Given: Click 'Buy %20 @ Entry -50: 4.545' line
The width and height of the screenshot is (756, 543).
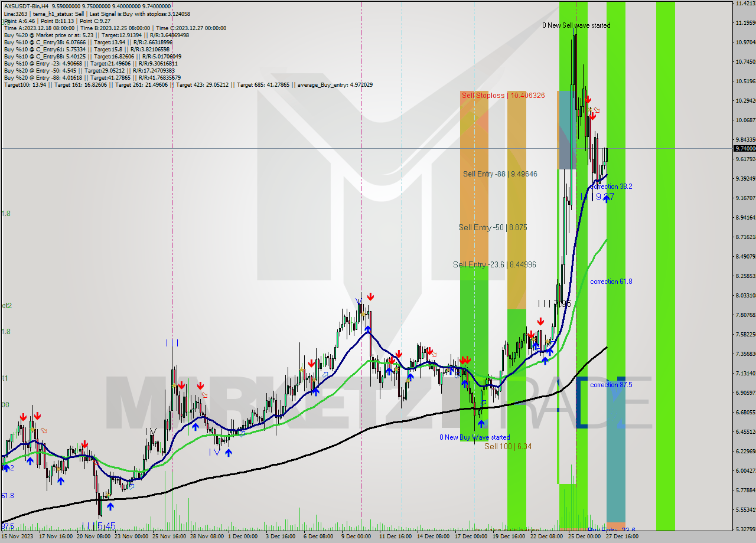Looking at the screenshot, I should coord(89,70).
